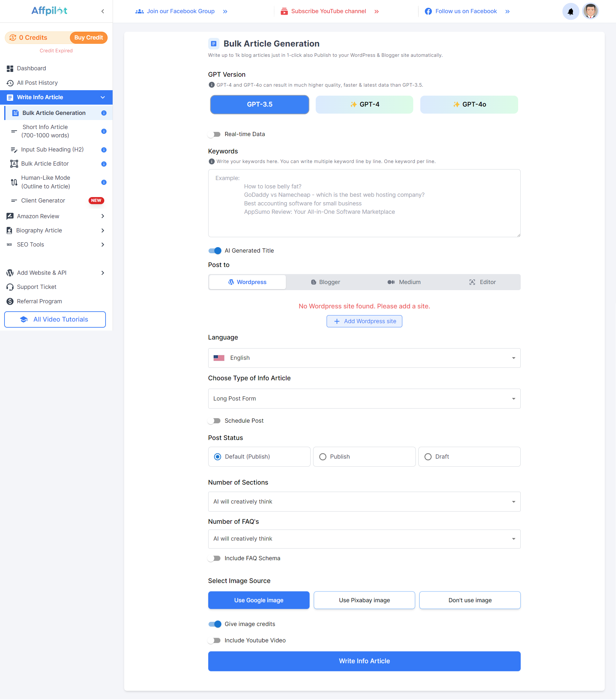This screenshot has width=616, height=700.
Task: Click info icon next to Human-Like Mode
Action: 104,182
